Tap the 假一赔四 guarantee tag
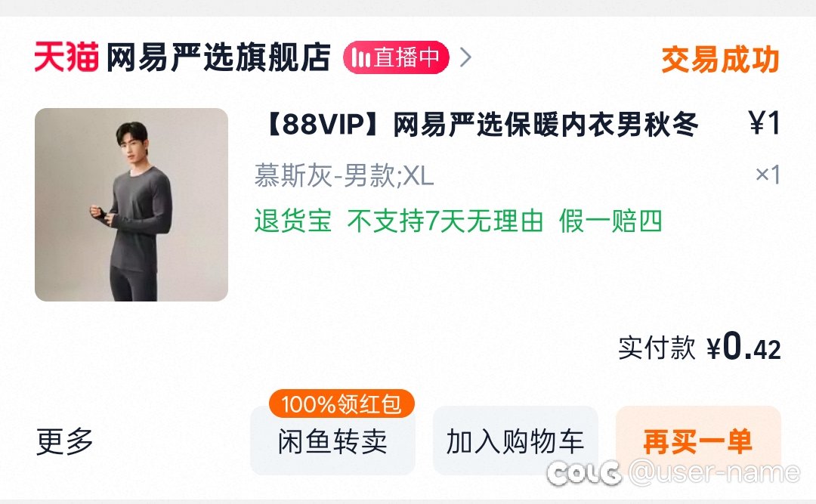 (x=610, y=221)
